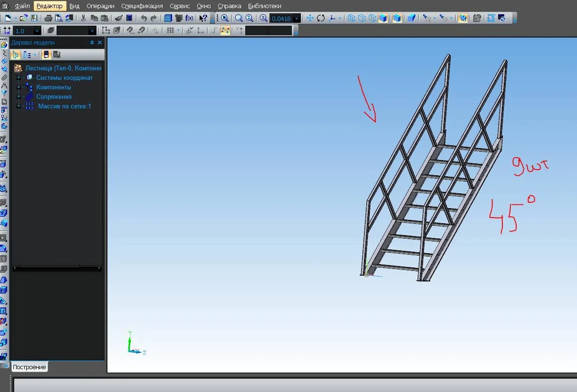The image size is (577, 392).
Task: Click inside the zoom scale field 0.0418
Action: (280, 19)
